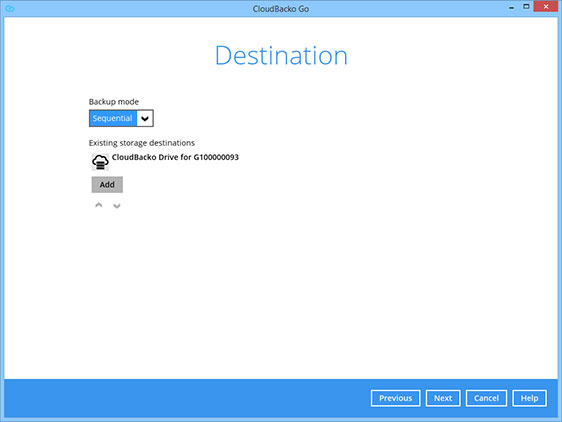The height and width of the screenshot is (422, 562).
Task: Select the CloudBacko Drive cloud storage icon
Action: coord(100,162)
